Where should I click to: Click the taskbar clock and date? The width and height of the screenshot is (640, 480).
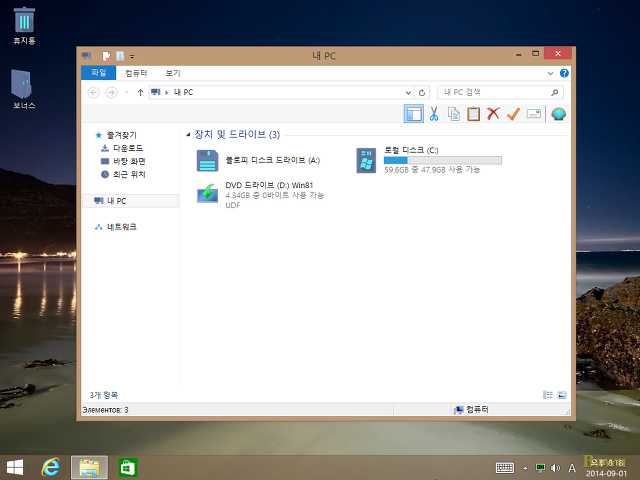click(607, 468)
